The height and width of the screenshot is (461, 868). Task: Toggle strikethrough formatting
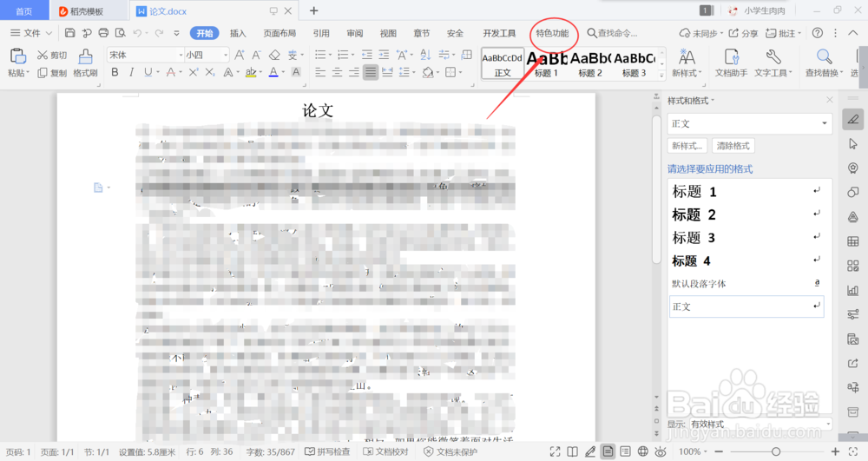[x=171, y=72]
